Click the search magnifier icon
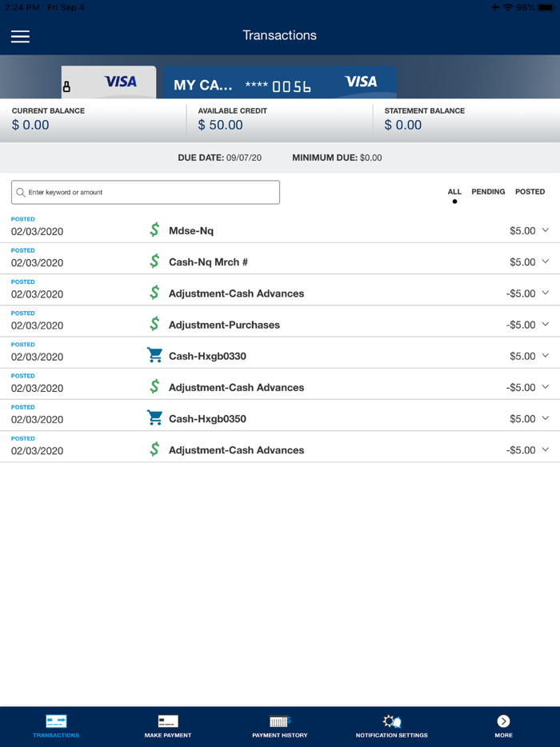560x747 pixels. pyautogui.click(x=21, y=193)
